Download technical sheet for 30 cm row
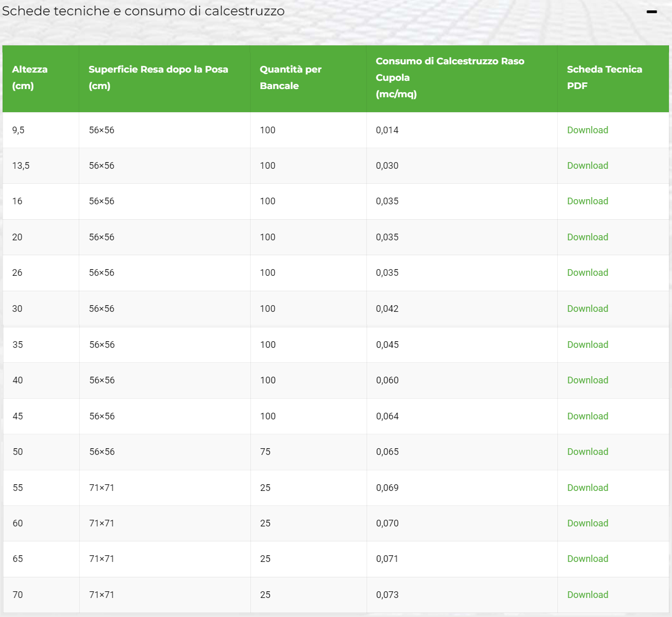Viewport: 672px width, 617px height. 587,309
